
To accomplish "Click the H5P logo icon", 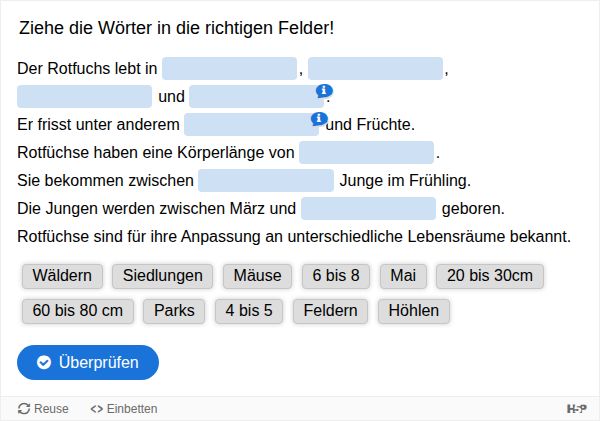I will tap(576, 409).
